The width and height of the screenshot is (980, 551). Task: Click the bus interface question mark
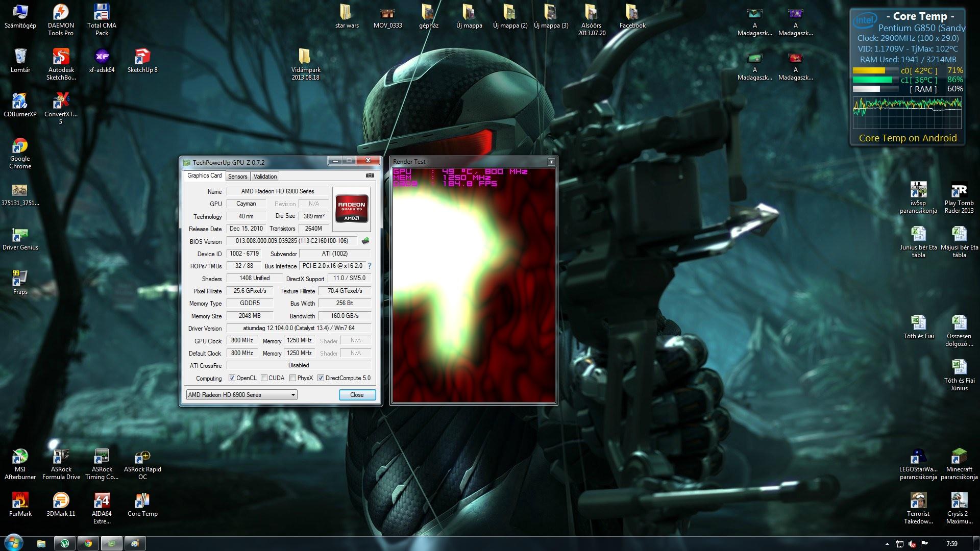tap(370, 266)
